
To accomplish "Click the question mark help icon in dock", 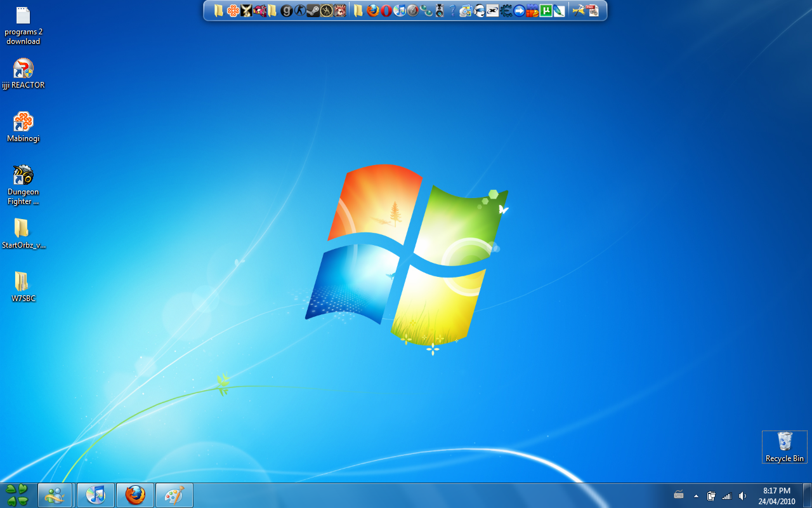I will (x=452, y=11).
